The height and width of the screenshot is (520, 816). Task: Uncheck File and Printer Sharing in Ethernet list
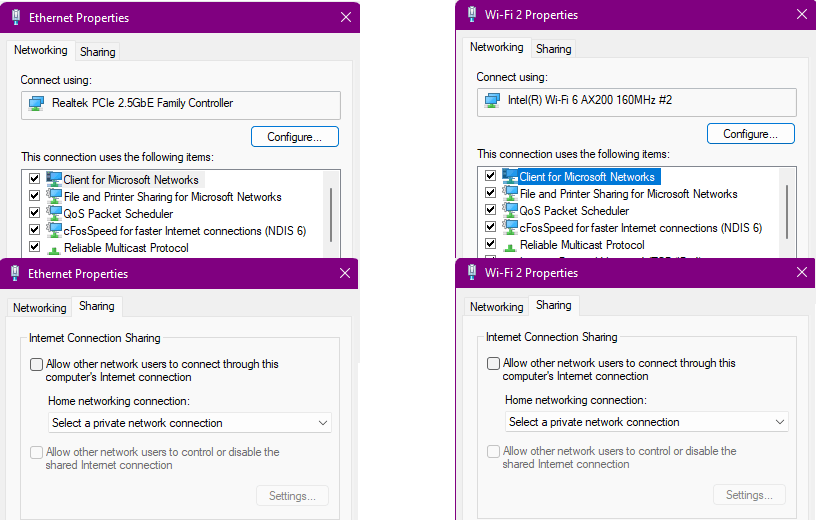34,196
